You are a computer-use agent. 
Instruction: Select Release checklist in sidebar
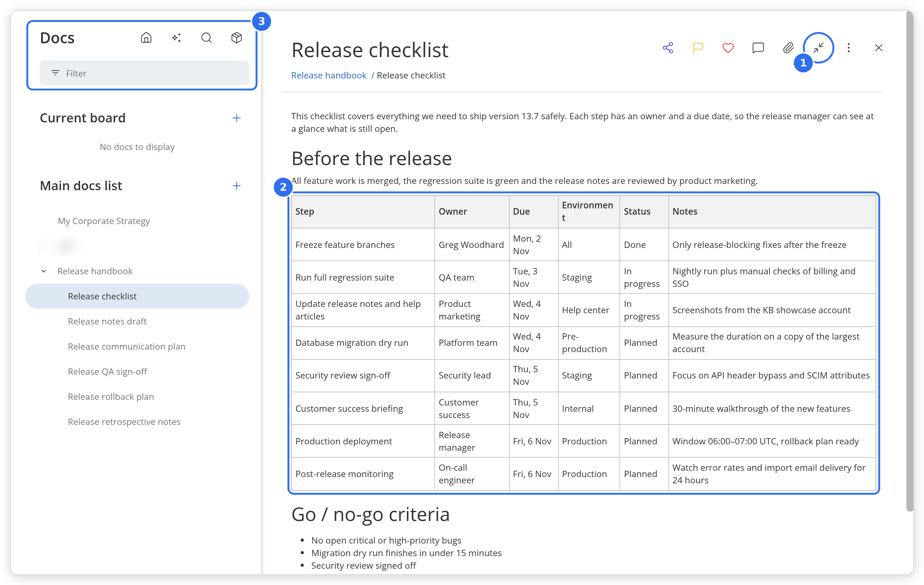137,296
